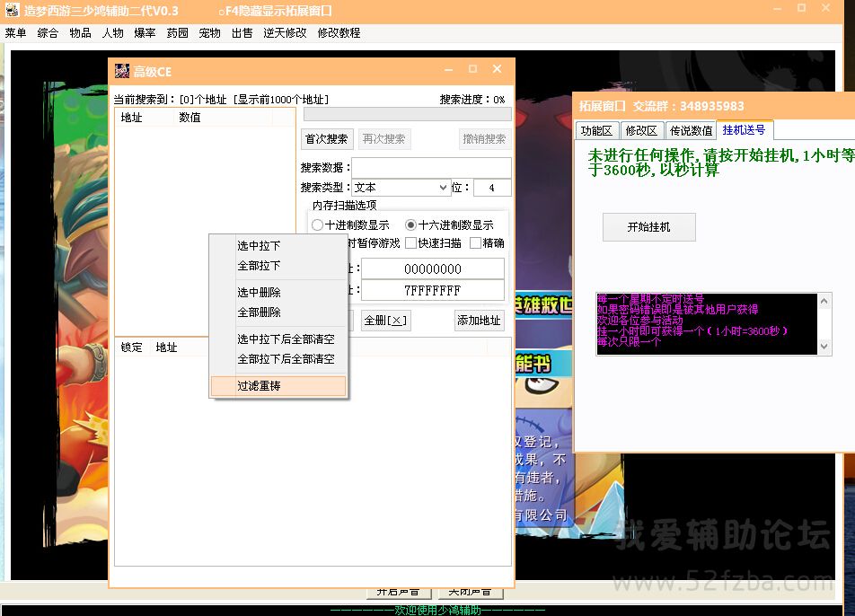Viewport: 855px width, 616px height.
Task: Open the 宠物 menu
Action: [x=209, y=32]
